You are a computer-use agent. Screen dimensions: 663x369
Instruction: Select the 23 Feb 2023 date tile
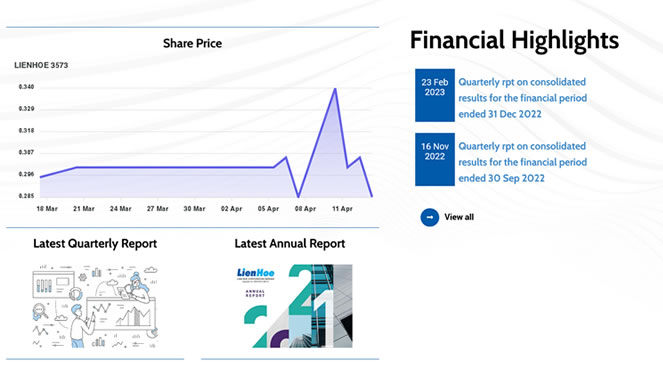pyautogui.click(x=435, y=96)
